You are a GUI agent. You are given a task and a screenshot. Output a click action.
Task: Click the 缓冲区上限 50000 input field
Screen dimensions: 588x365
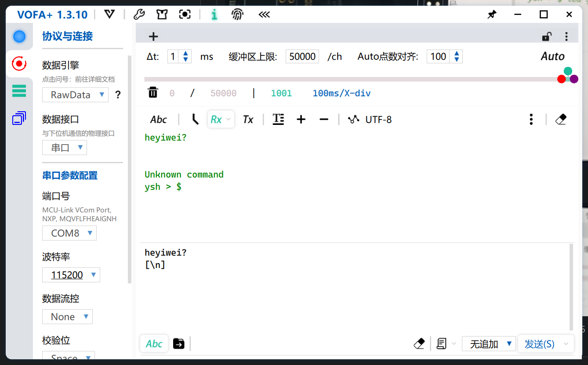click(302, 56)
